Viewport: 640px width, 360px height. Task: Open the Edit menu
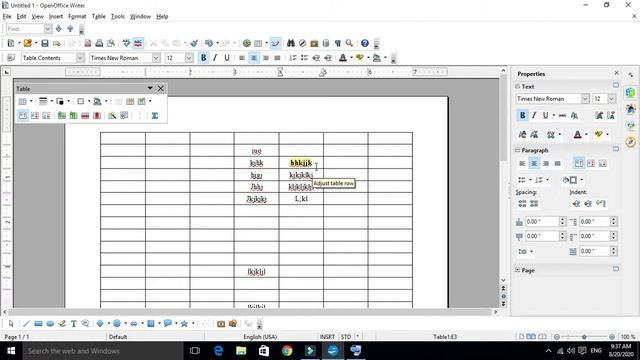click(x=21, y=16)
